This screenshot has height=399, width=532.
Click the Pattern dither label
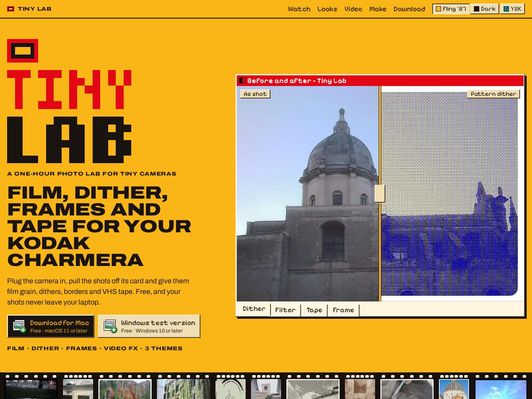(493, 94)
